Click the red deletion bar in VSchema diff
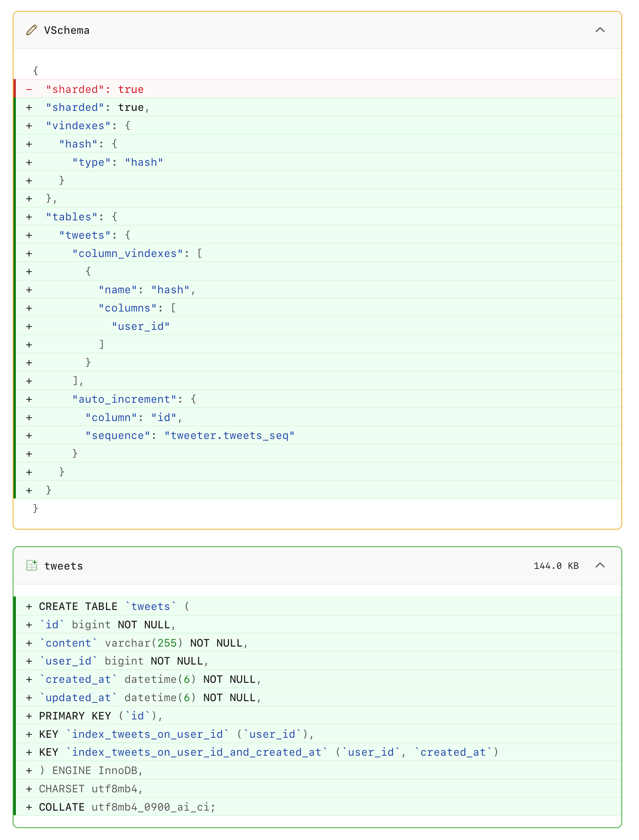 click(15, 89)
